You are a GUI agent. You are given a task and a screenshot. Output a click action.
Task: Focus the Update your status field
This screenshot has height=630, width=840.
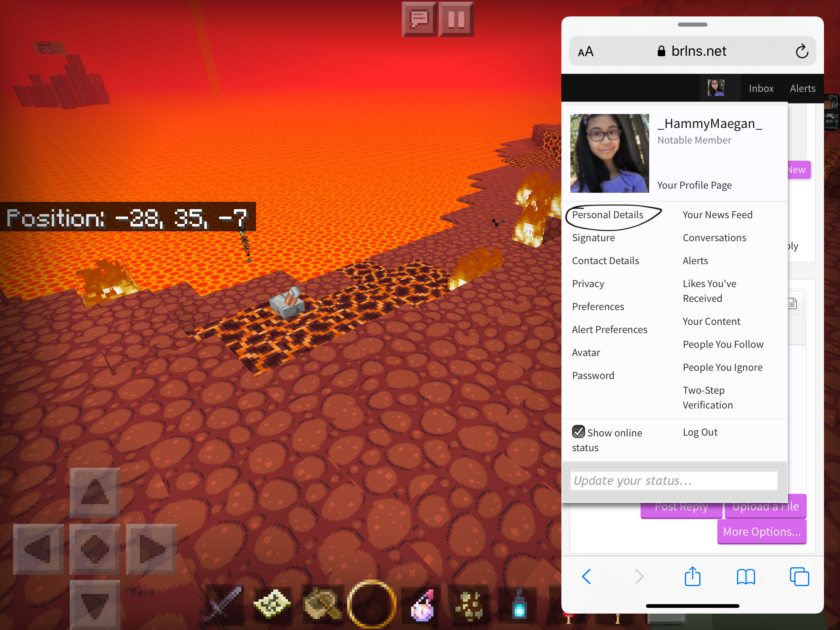tap(673, 480)
